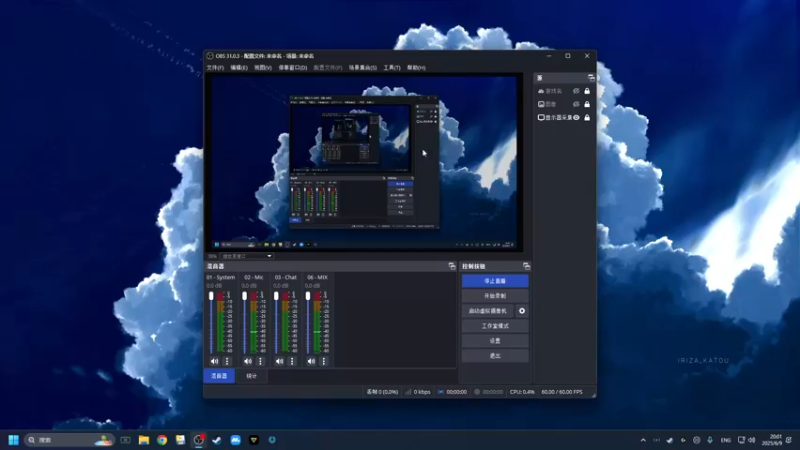Click the exit button in controls
Viewport: 800px width, 450px height.
(x=495, y=356)
